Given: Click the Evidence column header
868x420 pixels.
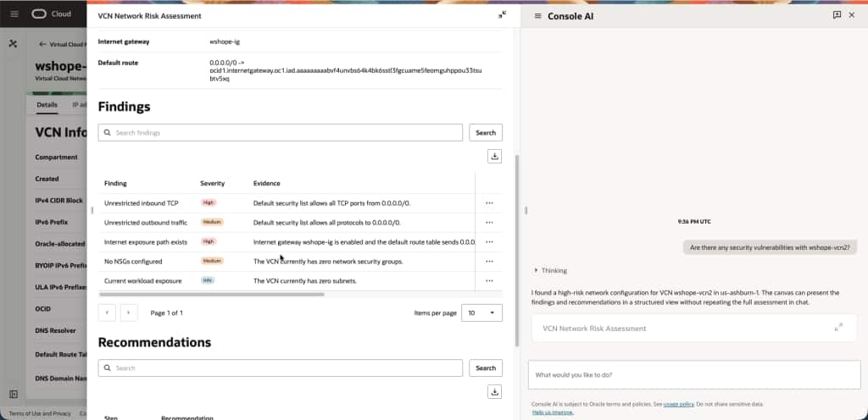Looking at the screenshot, I should click(x=267, y=184).
